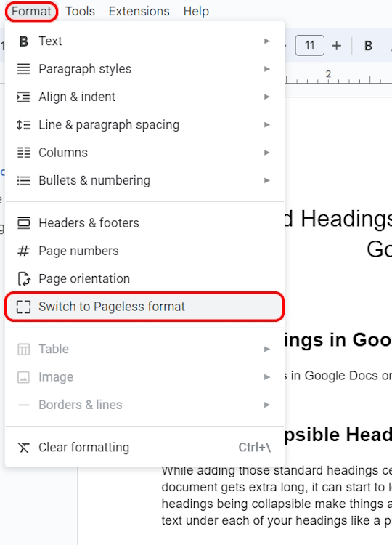Select the Page orientation entry label
This screenshot has width=392, height=545.
point(84,279)
